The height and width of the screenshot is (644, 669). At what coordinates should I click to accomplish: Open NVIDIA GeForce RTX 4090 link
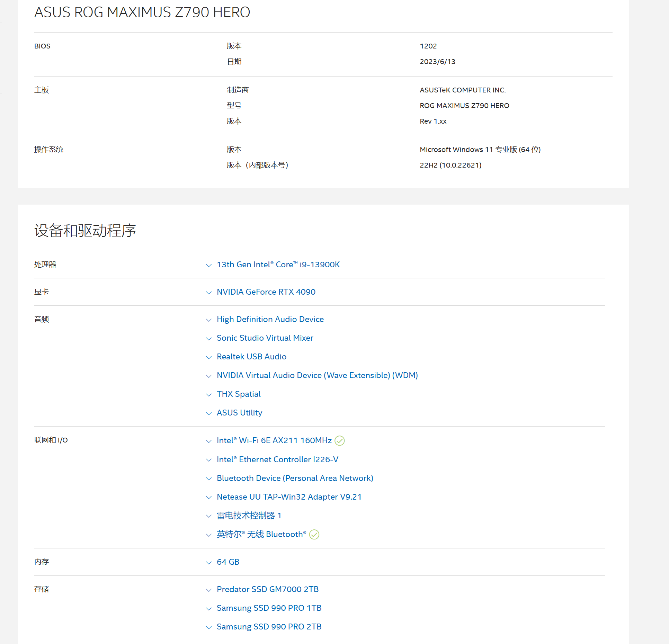coord(266,292)
